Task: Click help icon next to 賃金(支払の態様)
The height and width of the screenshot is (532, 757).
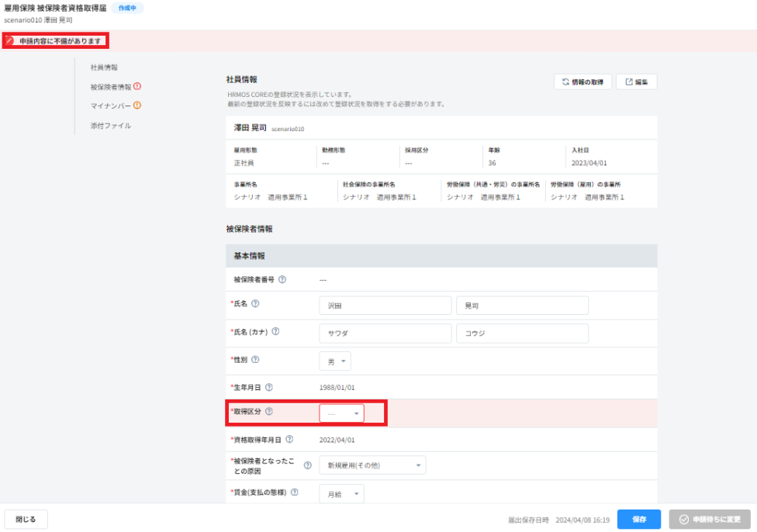Action: pos(294,492)
